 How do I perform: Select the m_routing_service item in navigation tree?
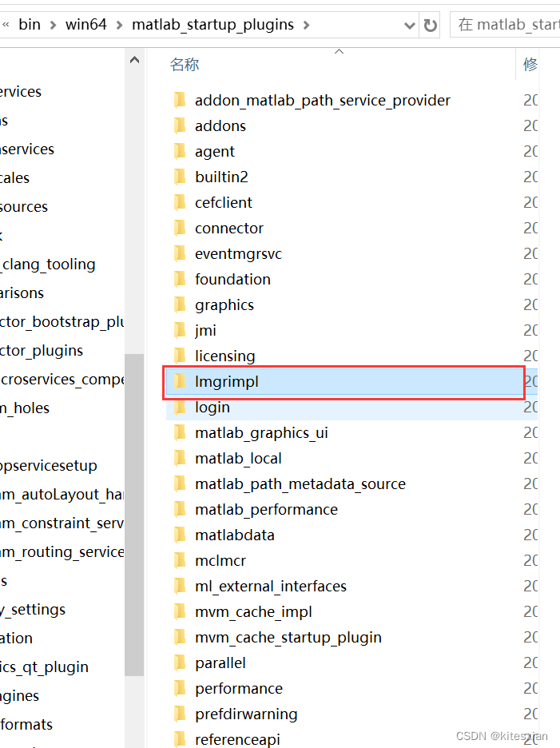click(x=62, y=552)
